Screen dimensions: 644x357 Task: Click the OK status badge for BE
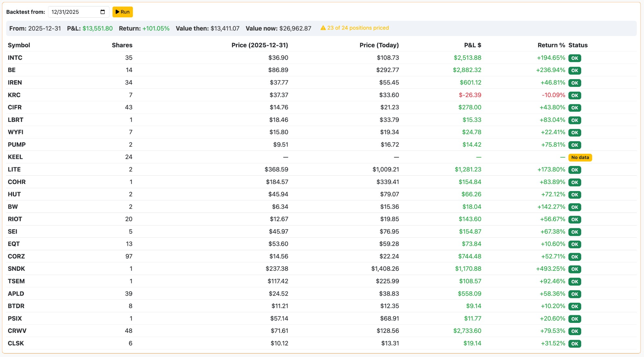tap(575, 70)
